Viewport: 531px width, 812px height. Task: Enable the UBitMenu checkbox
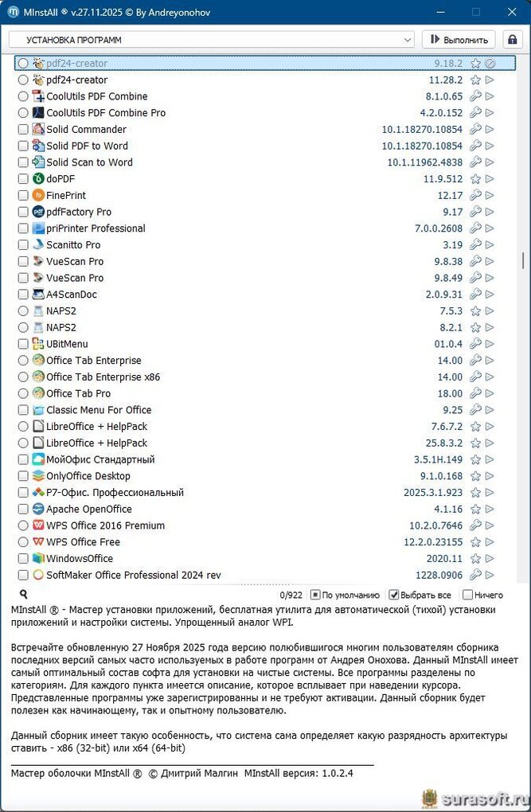[x=23, y=344]
